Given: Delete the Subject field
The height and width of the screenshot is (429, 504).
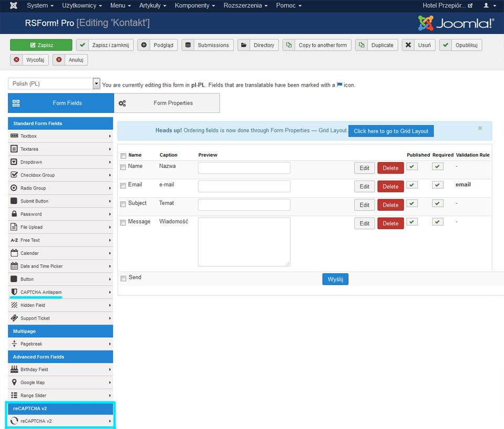Looking at the screenshot, I should click(391, 205).
